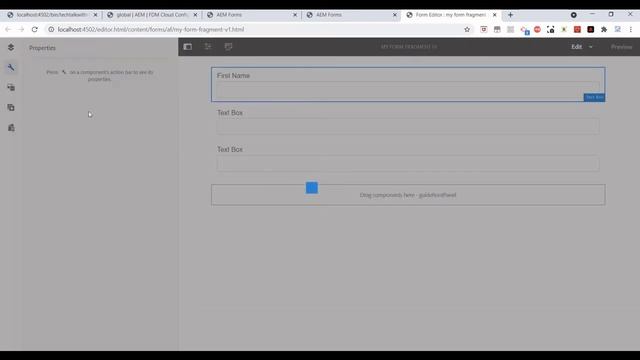Click the emulator icon in editor toolbar
The image size is (640, 360).
[228, 47]
